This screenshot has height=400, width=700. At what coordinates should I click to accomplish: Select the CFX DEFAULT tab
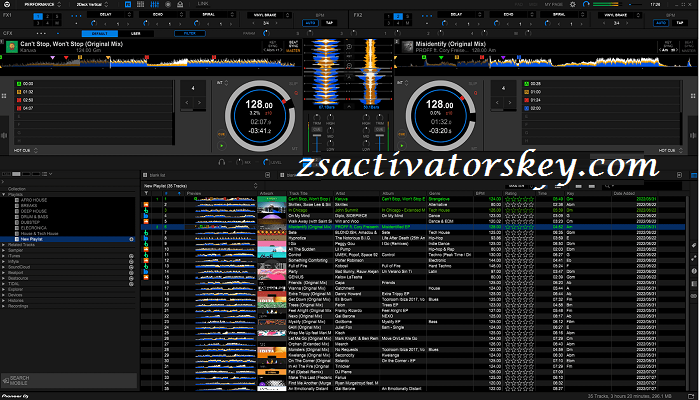click(x=100, y=33)
